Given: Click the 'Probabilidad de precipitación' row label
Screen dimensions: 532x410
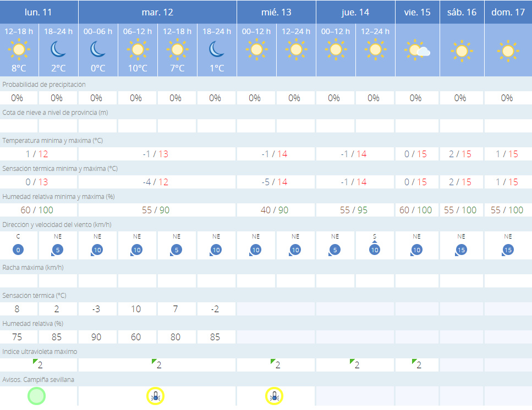Looking at the screenshot, I should [x=44, y=84].
